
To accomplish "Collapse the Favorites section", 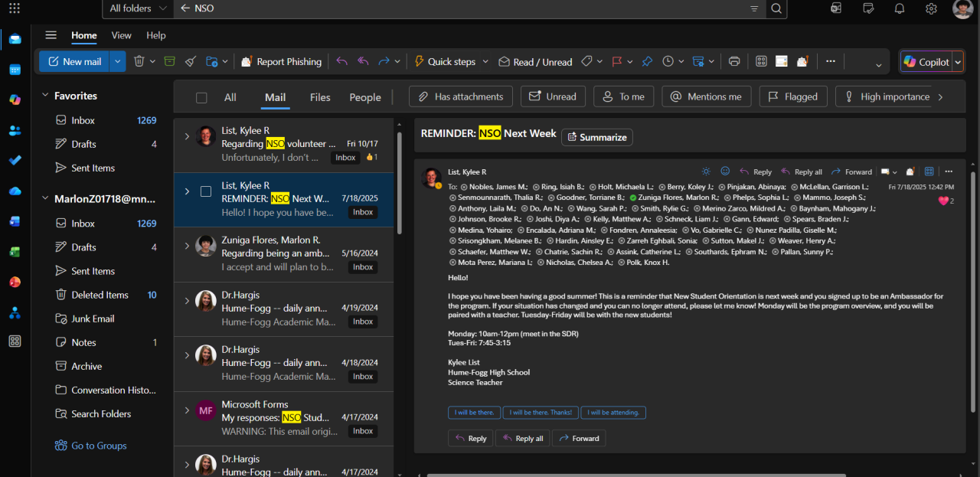I will pyautogui.click(x=44, y=96).
